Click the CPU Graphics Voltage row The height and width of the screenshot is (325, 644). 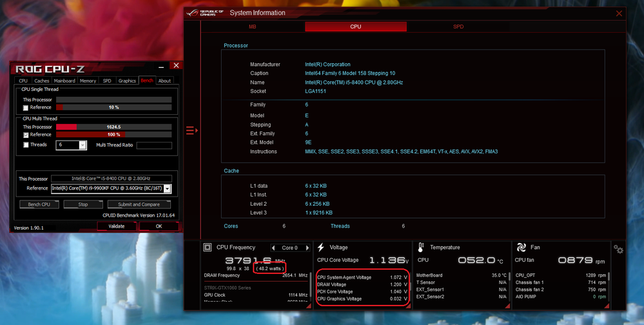point(362,299)
